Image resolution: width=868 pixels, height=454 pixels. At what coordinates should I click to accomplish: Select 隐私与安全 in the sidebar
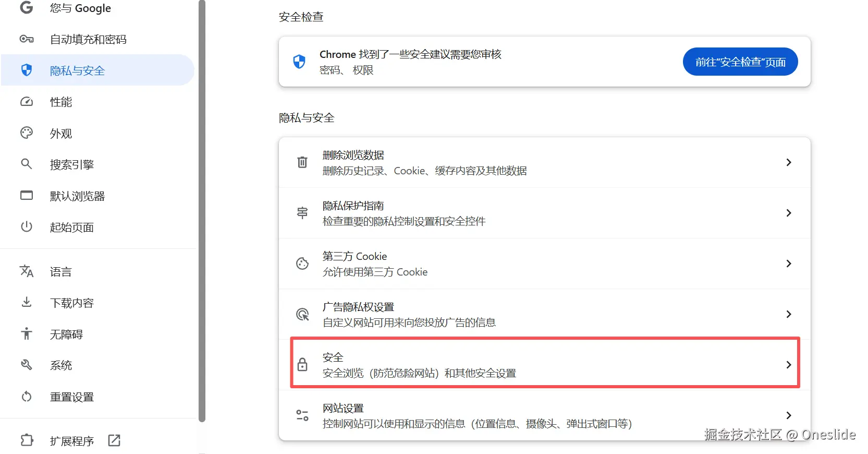[77, 70]
